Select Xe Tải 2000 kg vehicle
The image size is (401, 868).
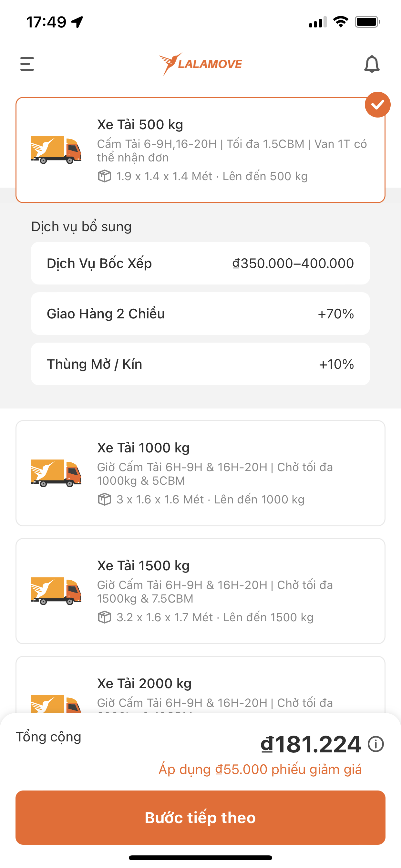tap(200, 685)
